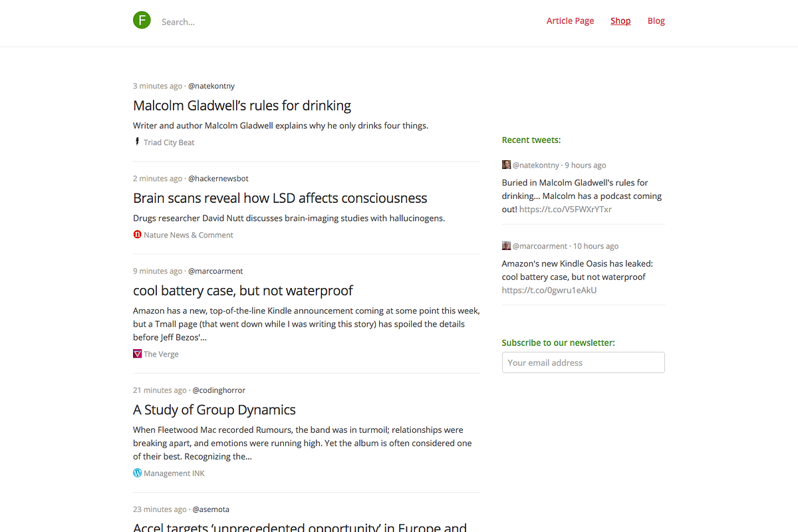The width and height of the screenshot is (798, 532).
Task: Click the Recent tweets heading
Action: [531, 140]
